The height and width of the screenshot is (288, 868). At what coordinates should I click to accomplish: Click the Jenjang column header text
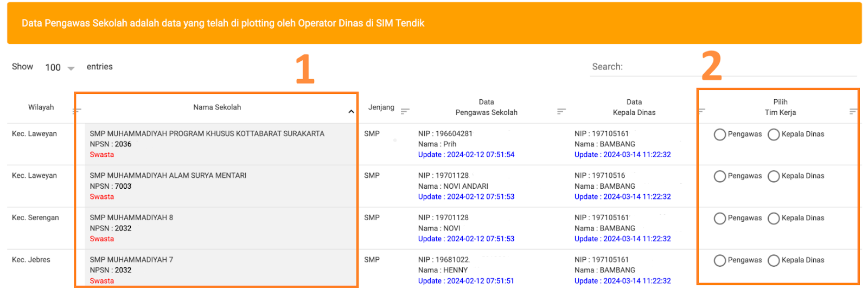[x=381, y=107]
